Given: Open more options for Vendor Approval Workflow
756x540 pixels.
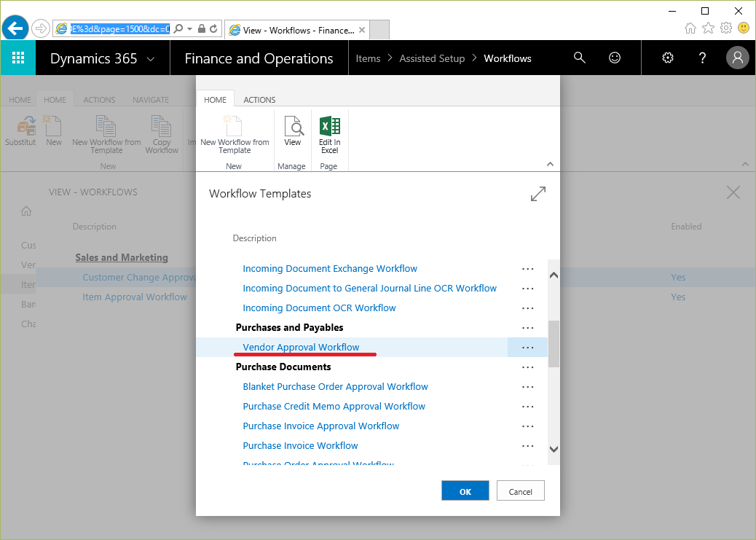Looking at the screenshot, I should tap(527, 348).
